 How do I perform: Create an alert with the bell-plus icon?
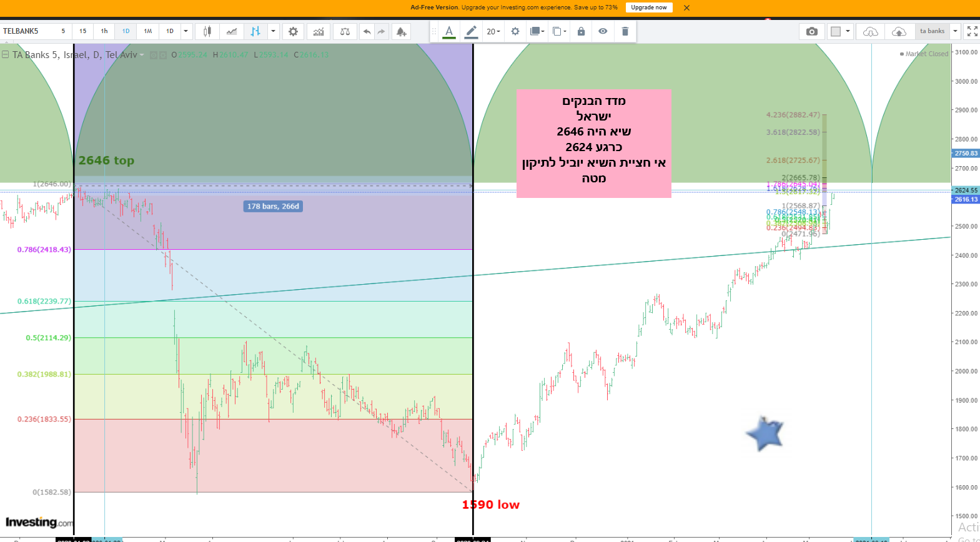[x=401, y=31]
